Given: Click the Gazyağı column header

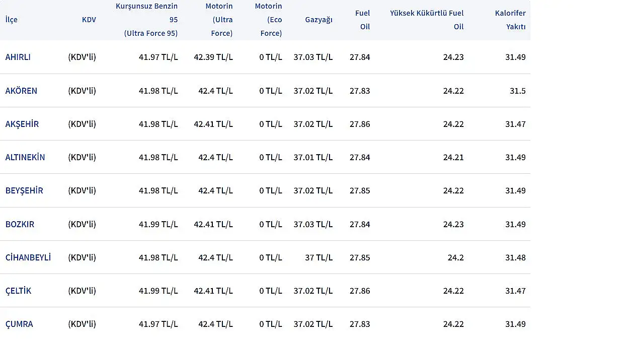Looking at the screenshot, I should pos(318,20).
